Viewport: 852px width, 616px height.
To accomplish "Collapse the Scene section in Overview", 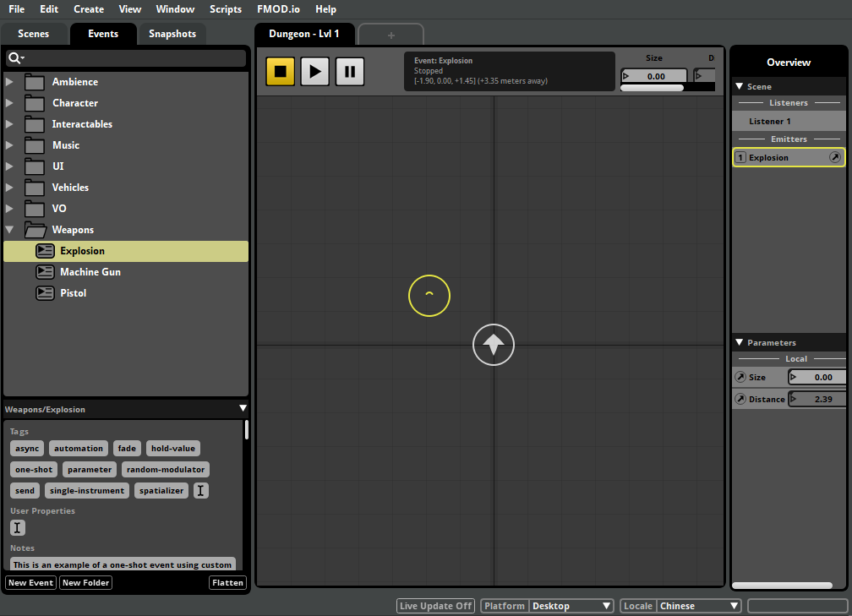I will [x=739, y=86].
